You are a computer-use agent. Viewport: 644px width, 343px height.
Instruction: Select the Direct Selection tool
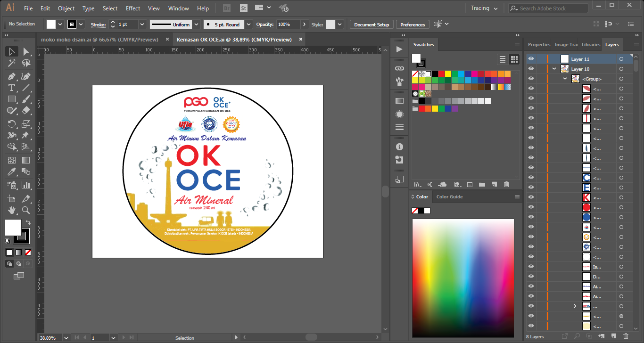click(x=26, y=51)
